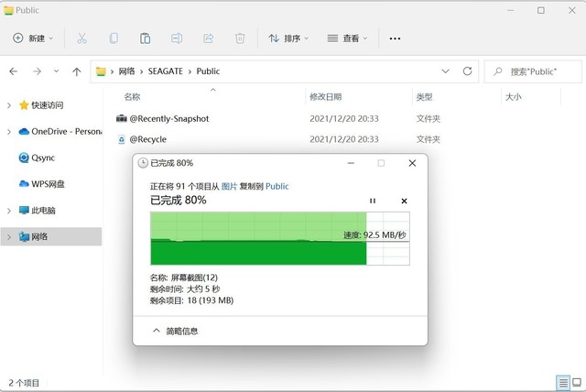The image size is (586, 392).
Task: Switch to details view in status bar
Action: click(x=563, y=383)
